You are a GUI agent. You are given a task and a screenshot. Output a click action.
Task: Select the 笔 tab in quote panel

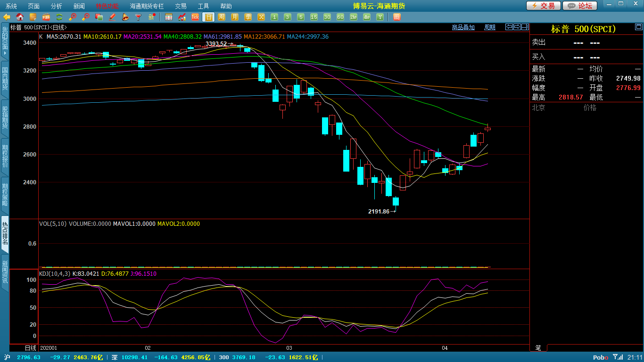click(x=538, y=348)
